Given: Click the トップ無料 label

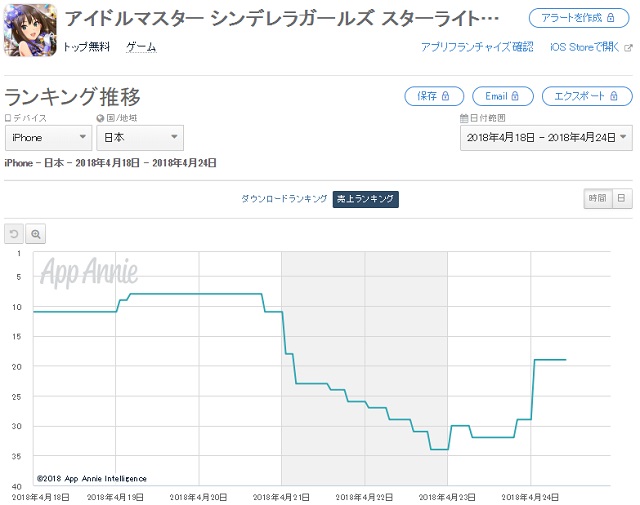Looking at the screenshot, I should coord(86,47).
